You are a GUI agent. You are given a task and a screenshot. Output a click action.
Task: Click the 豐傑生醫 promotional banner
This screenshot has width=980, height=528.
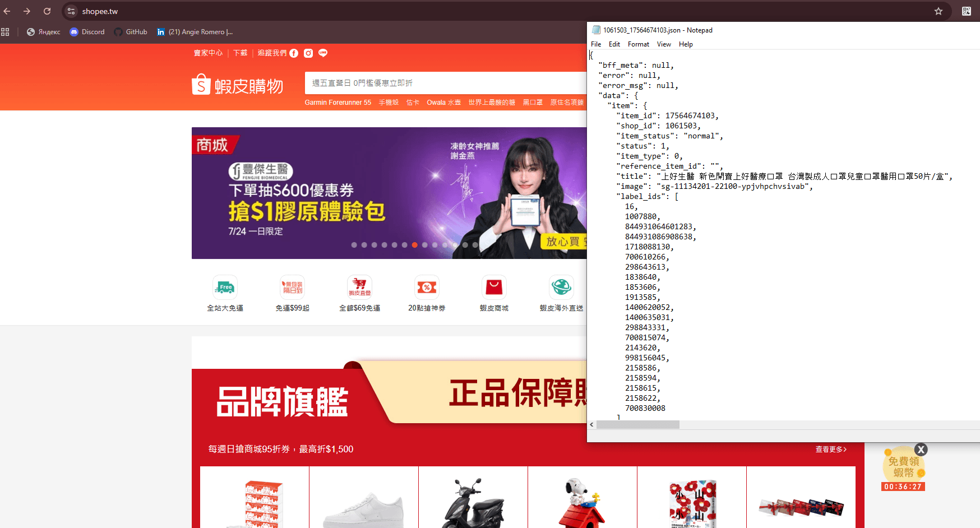(x=389, y=193)
